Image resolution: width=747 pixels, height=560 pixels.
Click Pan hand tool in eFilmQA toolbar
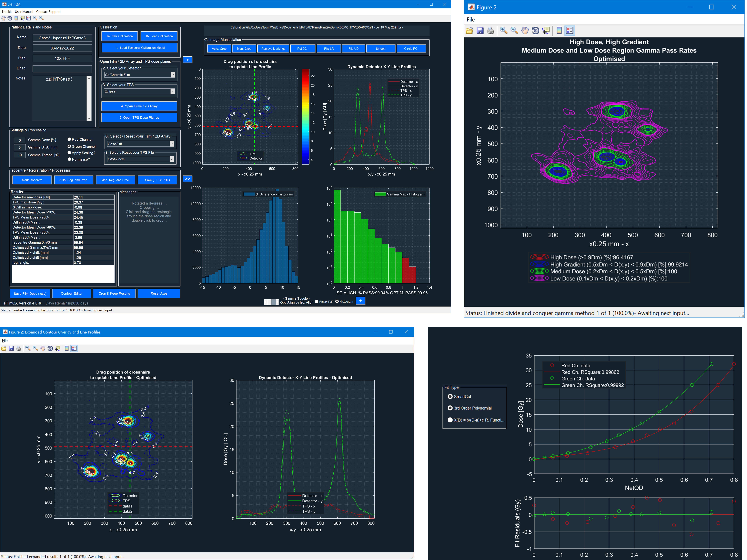pos(3,18)
